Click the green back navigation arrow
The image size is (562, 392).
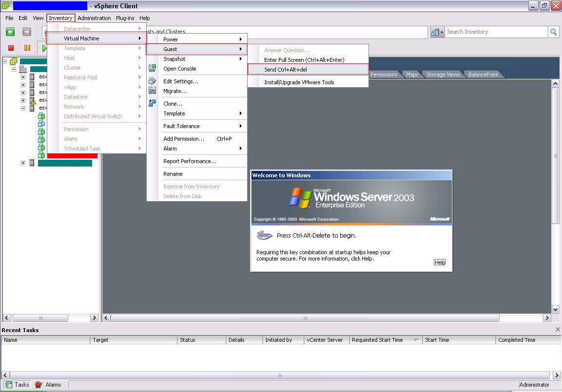pyautogui.click(x=10, y=32)
